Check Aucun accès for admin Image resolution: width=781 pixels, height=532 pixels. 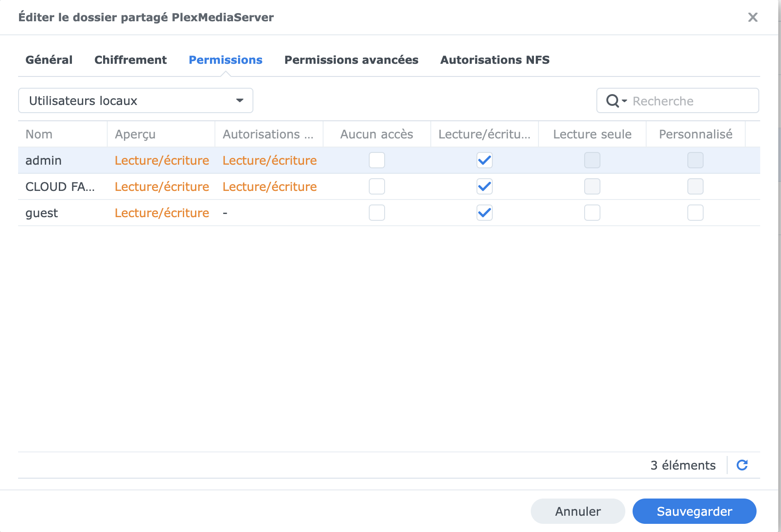377,160
